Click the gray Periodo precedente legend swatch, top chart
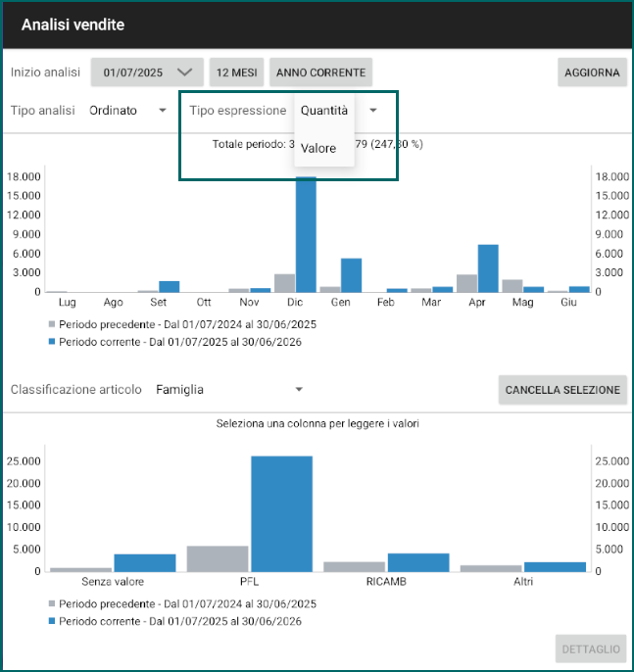 pyautogui.click(x=52, y=324)
